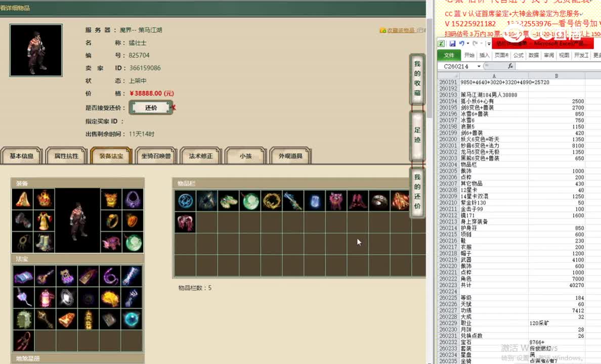The image size is (601, 364).
Task: Open the insert function fx button
Action: point(510,66)
